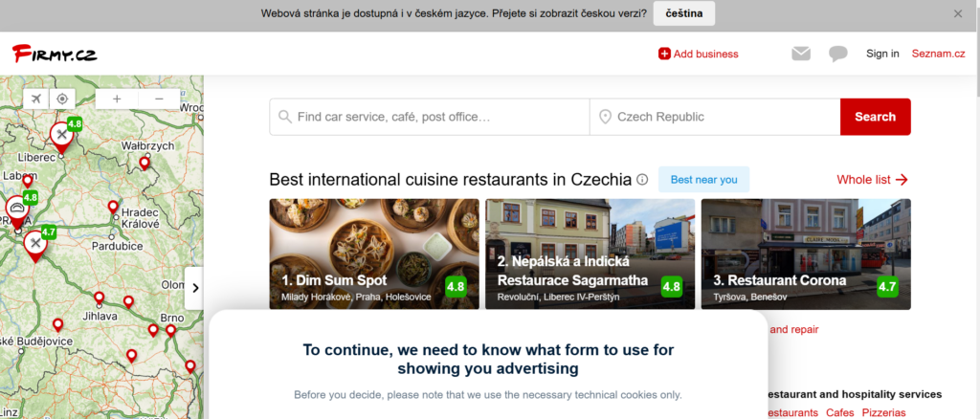Click the red Search button
The height and width of the screenshot is (419, 980).
tap(875, 117)
